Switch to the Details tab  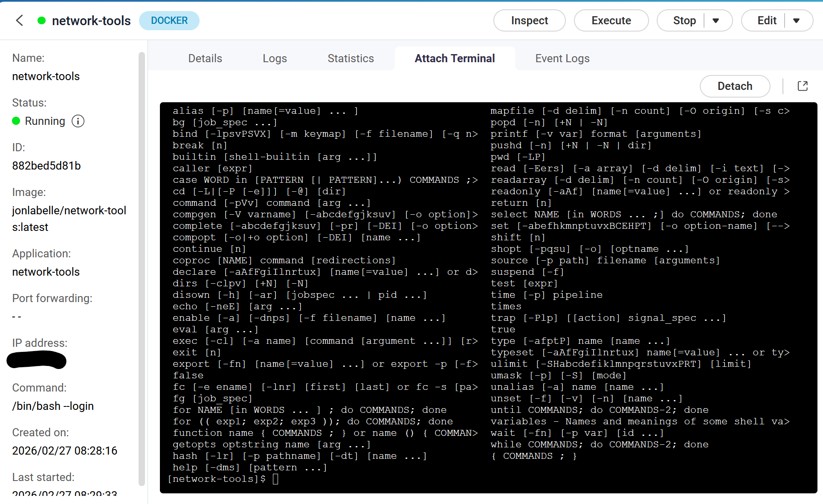coord(205,58)
